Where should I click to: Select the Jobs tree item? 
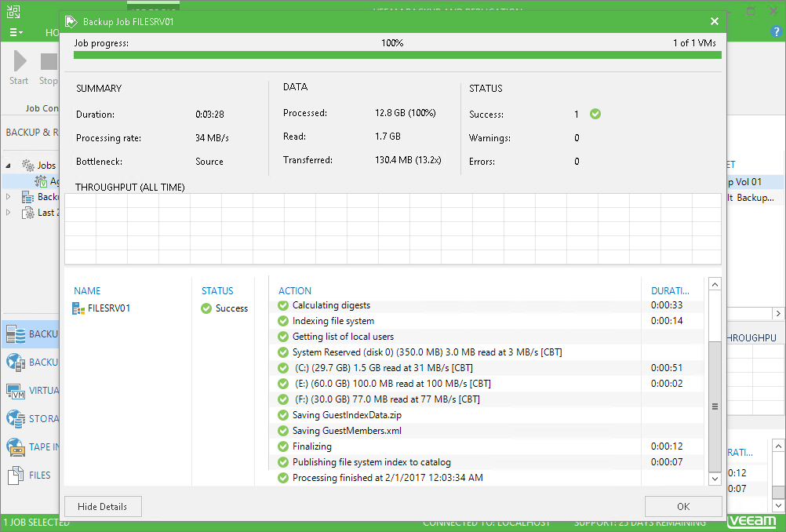[46, 165]
